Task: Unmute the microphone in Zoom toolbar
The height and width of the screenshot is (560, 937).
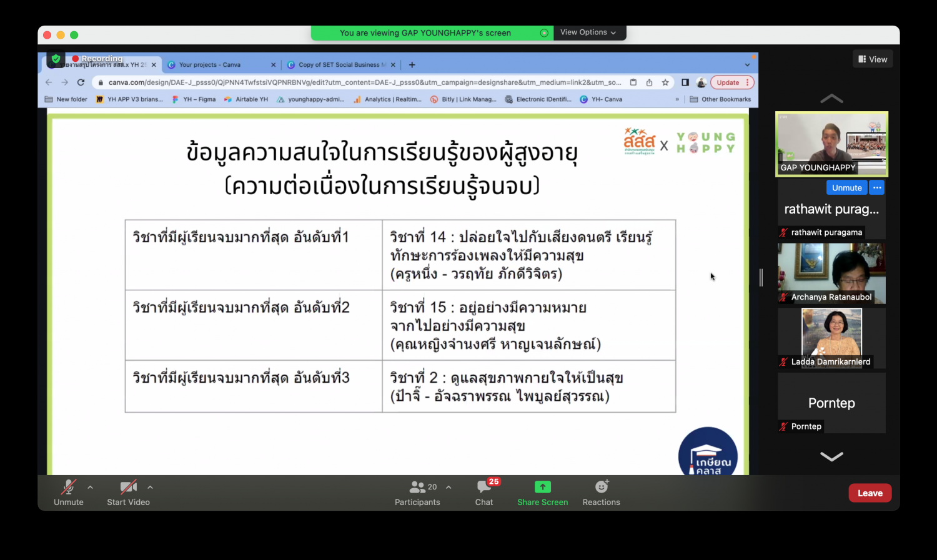Action: 68,493
